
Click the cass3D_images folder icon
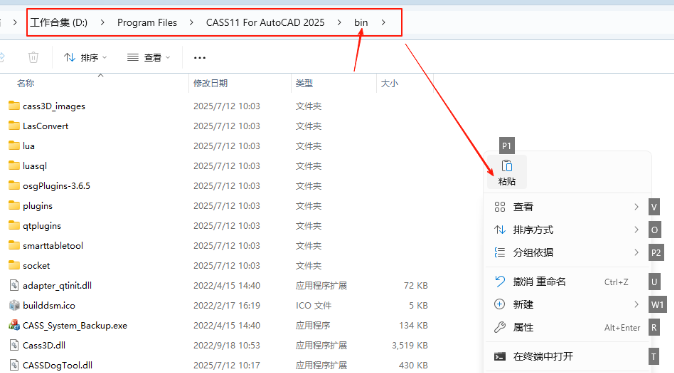[x=14, y=106]
